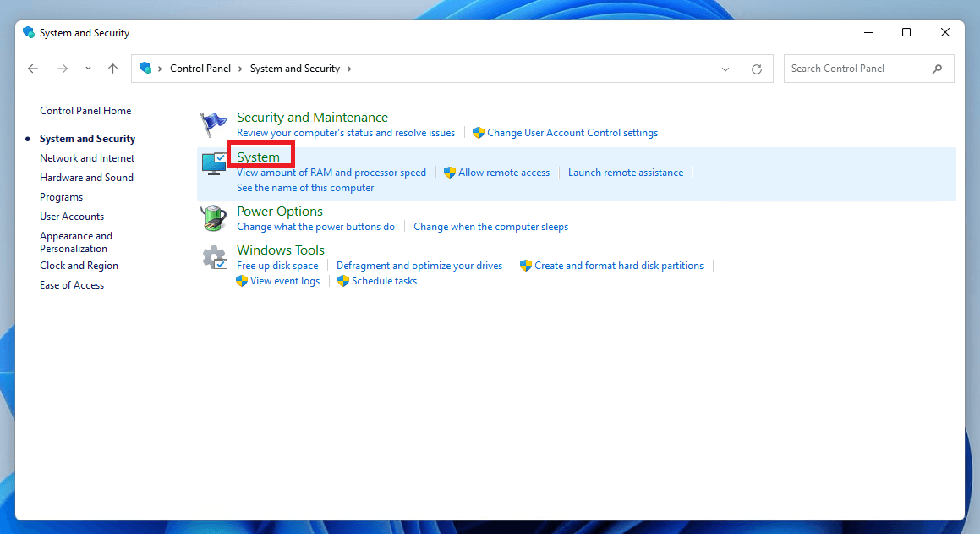
Task: Click the Security and Maintenance flag icon
Action: 214,124
